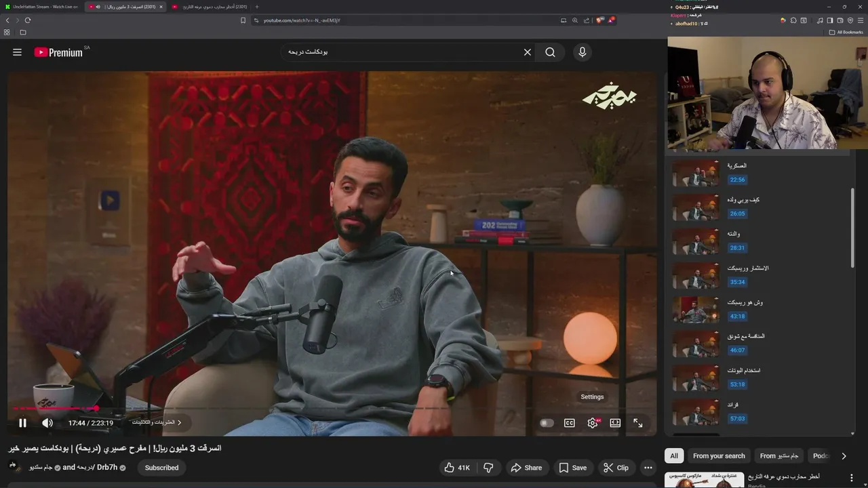Mute the video with speaker icon

(x=47, y=423)
